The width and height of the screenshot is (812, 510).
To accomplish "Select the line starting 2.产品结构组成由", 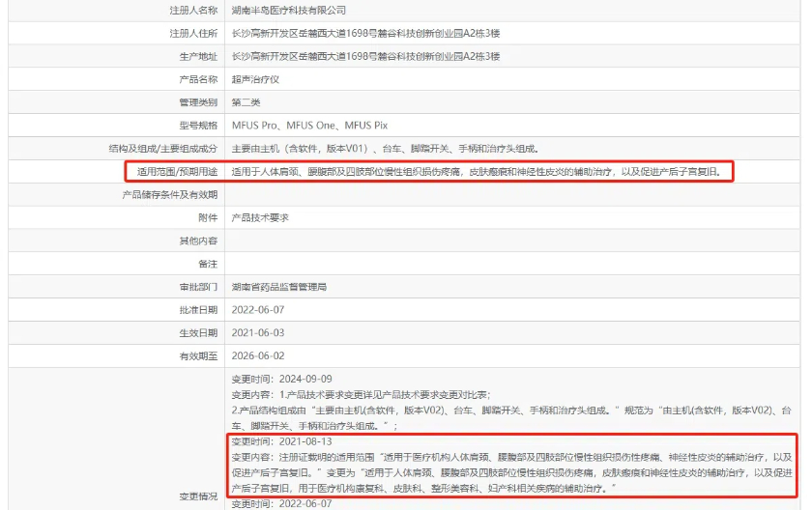I will [511, 411].
